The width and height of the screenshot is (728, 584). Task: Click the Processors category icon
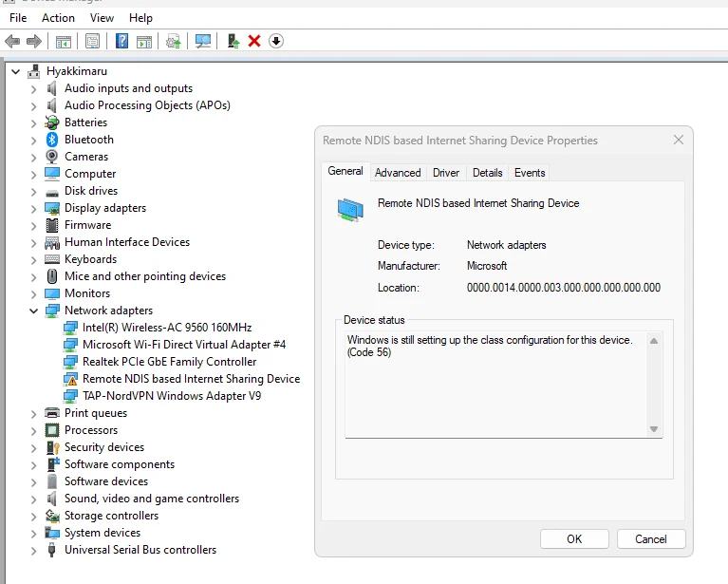click(x=52, y=430)
